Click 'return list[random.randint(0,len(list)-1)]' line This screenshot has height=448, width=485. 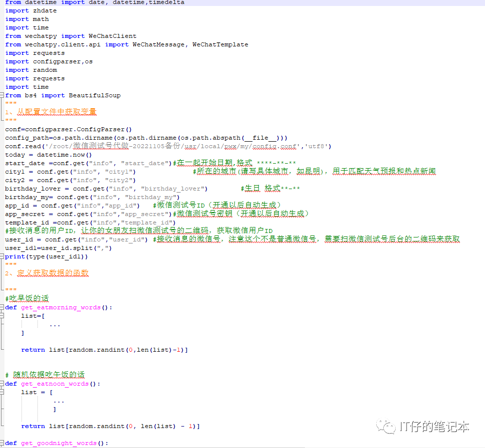[x=105, y=350]
